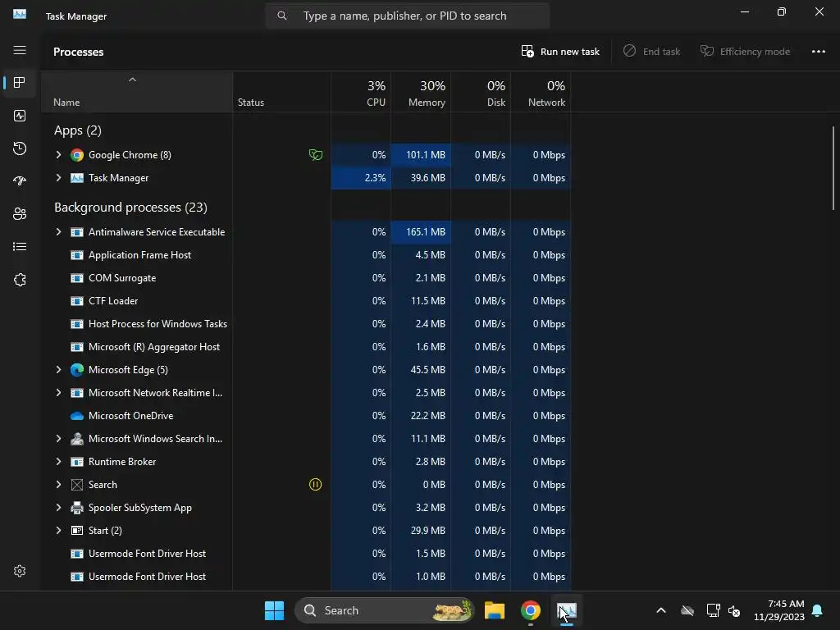
Task: Click the search magnifier icon in title bar
Action: 282,16
